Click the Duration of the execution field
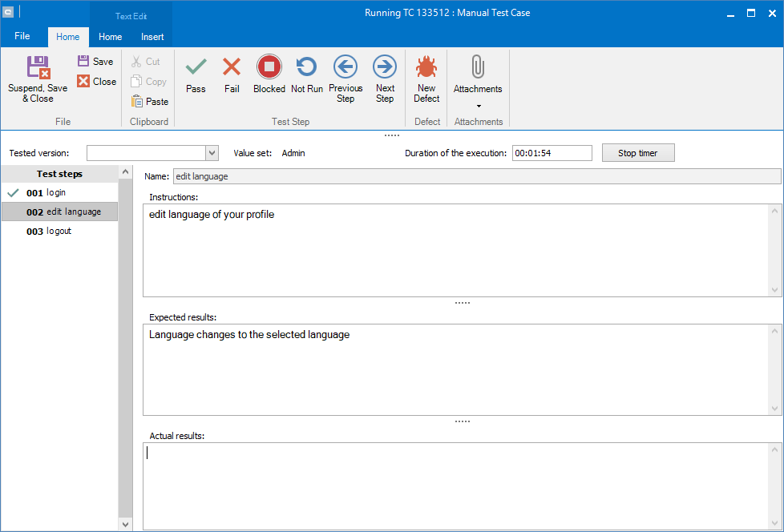 (x=552, y=153)
